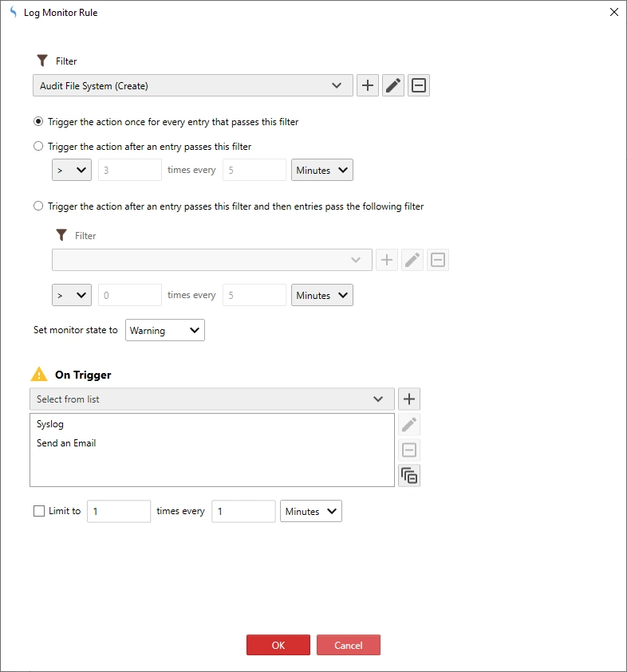Select trigger once for every entry option
Image resolution: width=627 pixels, height=672 pixels.
pos(38,122)
